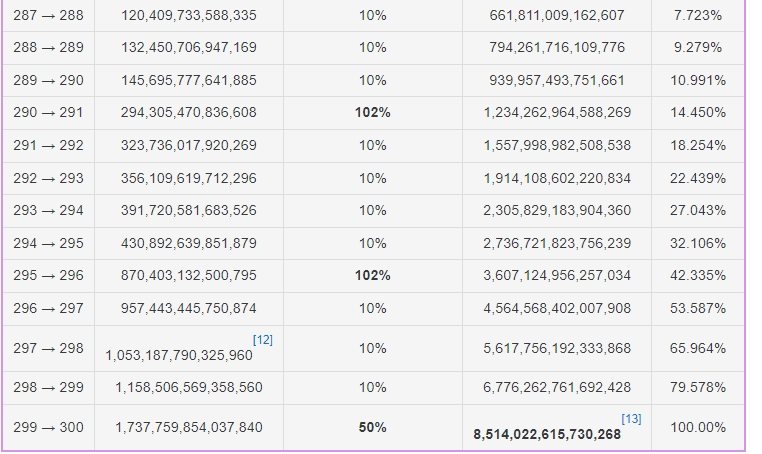Image resolution: width=762 pixels, height=454 pixels.
Task: Click value 1,737,759,854,037,840
Action: (189, 427)
